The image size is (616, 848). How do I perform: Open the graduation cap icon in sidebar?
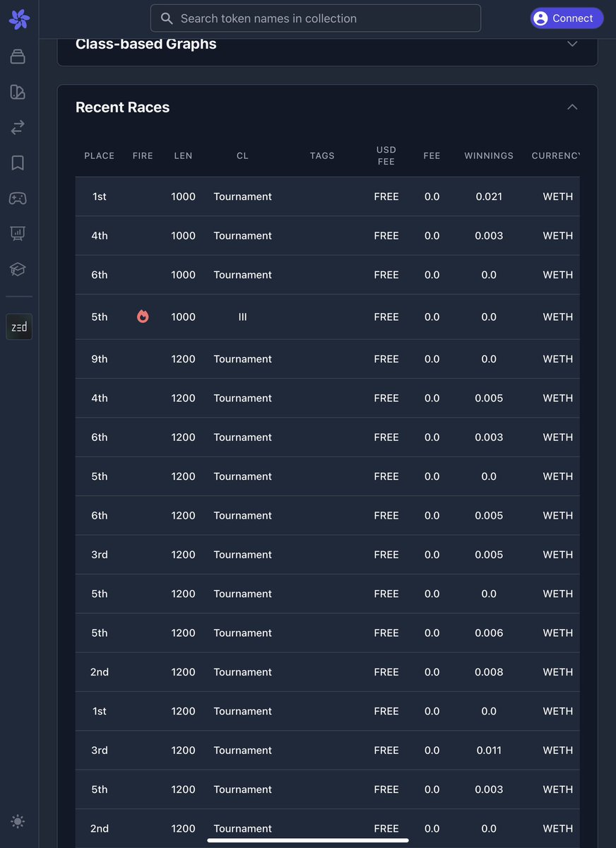point(18,269)
